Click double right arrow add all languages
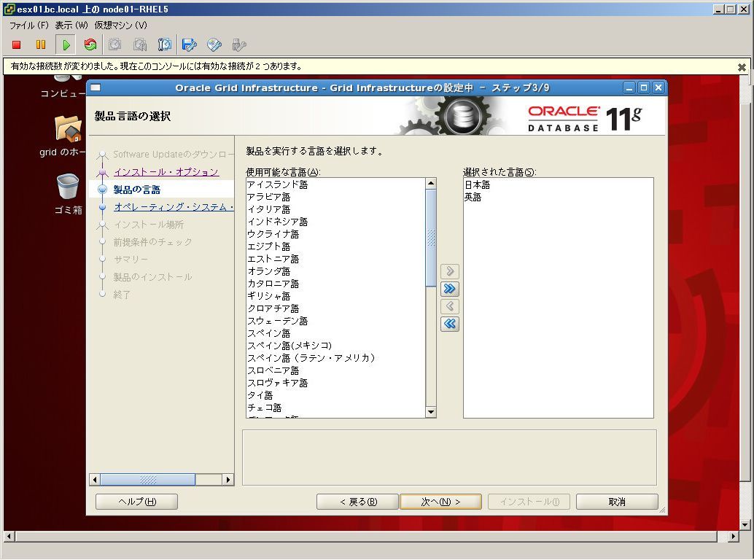Image resolution: width=754 pixels, height=560 pixels. [450, 289]
